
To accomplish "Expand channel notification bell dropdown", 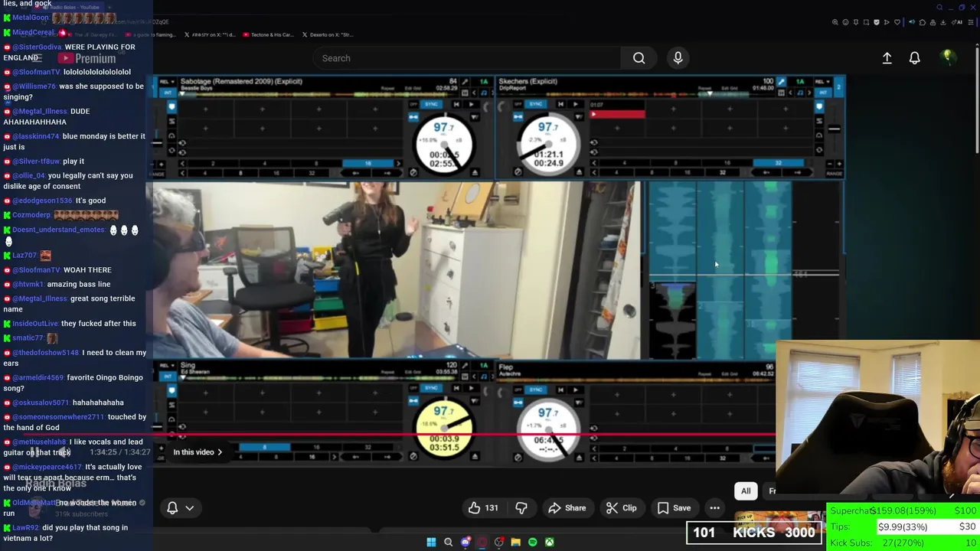I will (180, 508).
